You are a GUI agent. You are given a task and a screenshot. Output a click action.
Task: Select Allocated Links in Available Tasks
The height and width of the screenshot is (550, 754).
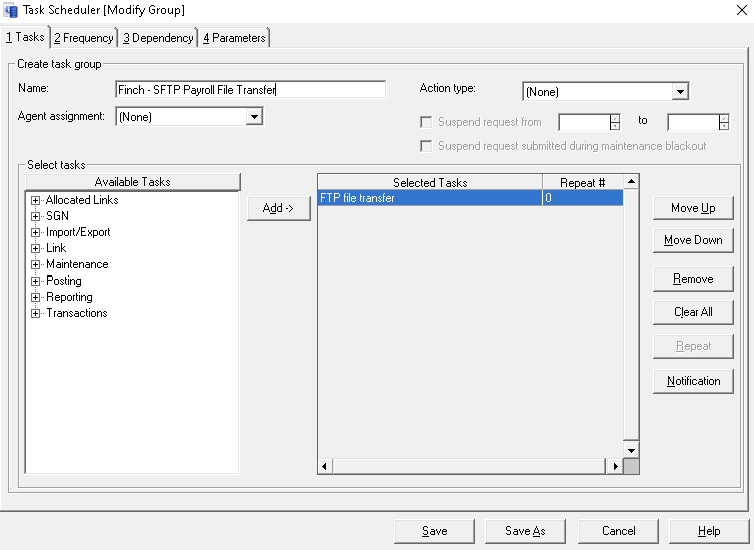tap(82, 200)
